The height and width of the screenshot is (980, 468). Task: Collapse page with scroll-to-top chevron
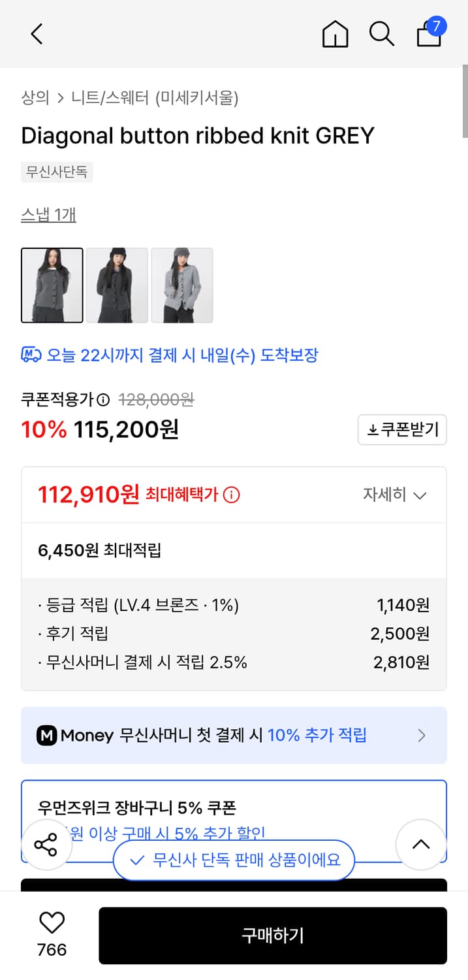point(421,844)
